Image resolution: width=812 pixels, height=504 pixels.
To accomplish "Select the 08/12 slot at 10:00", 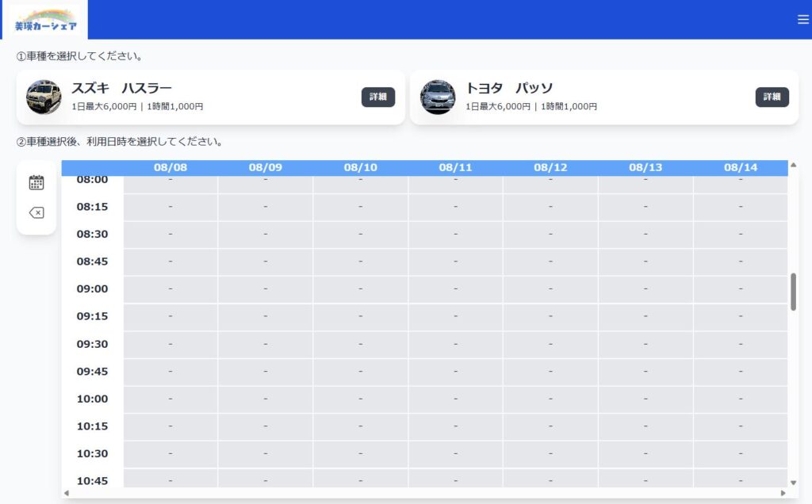I will point(550,399).
